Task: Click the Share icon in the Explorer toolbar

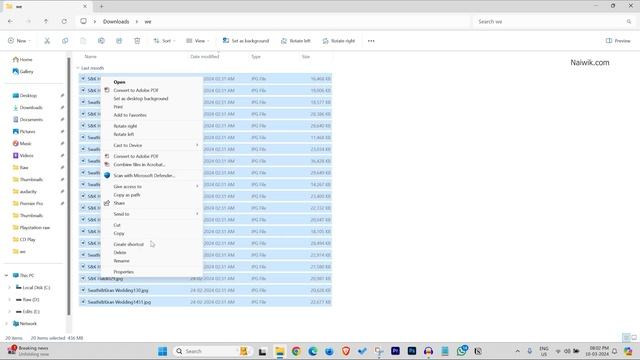Action: [x=119, y=41]
